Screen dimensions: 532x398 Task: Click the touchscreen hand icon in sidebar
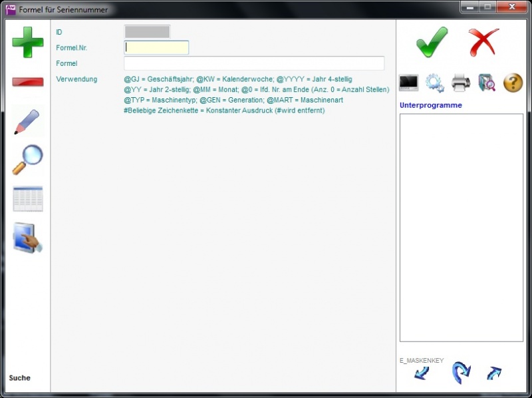tap(28, 238)
